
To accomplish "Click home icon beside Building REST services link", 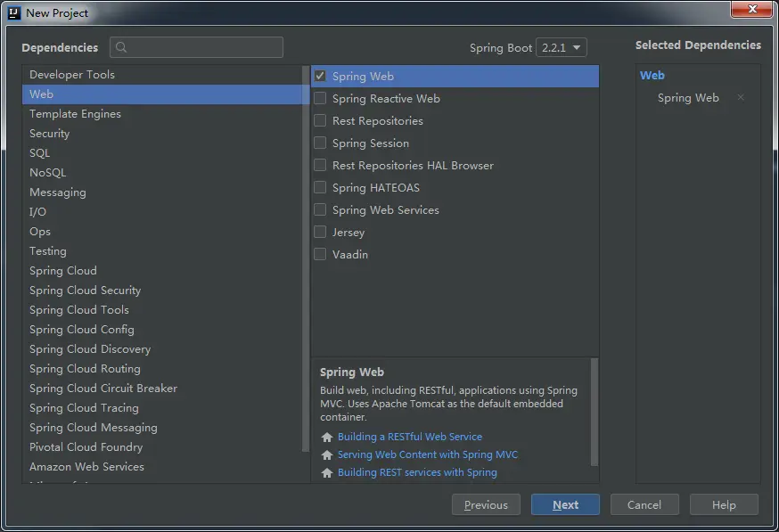I will 327,473.
